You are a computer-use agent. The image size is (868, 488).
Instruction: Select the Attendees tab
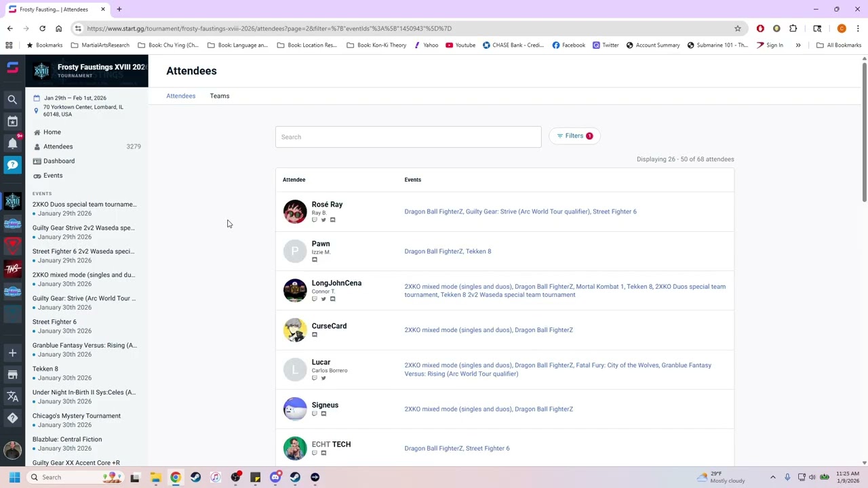[181, 96]
